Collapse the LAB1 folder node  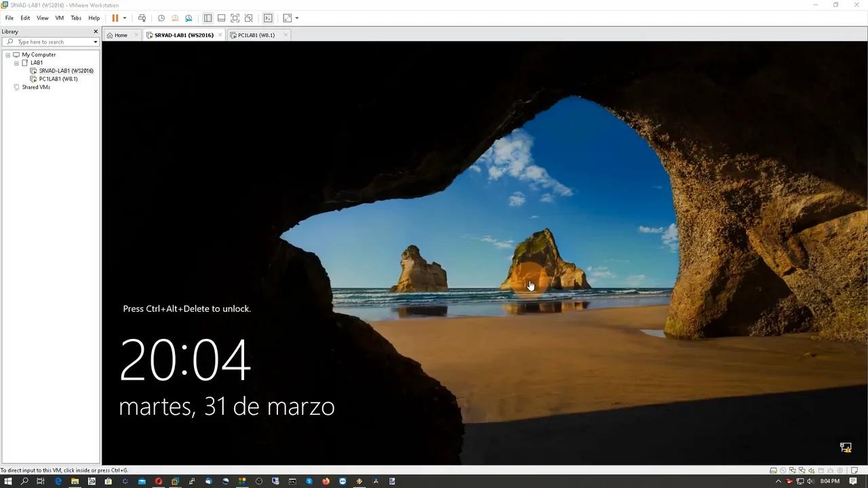pos(16,63)
